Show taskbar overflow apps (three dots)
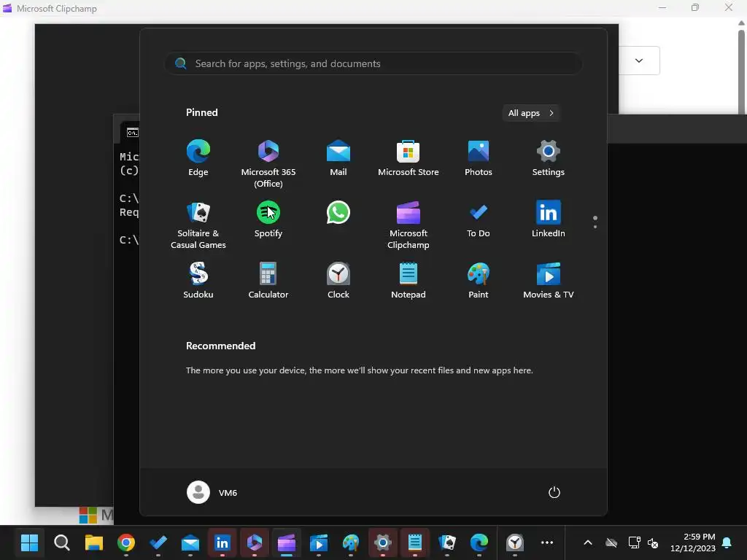This screenshot has width=747, height=560. click(x=547, y=542)
